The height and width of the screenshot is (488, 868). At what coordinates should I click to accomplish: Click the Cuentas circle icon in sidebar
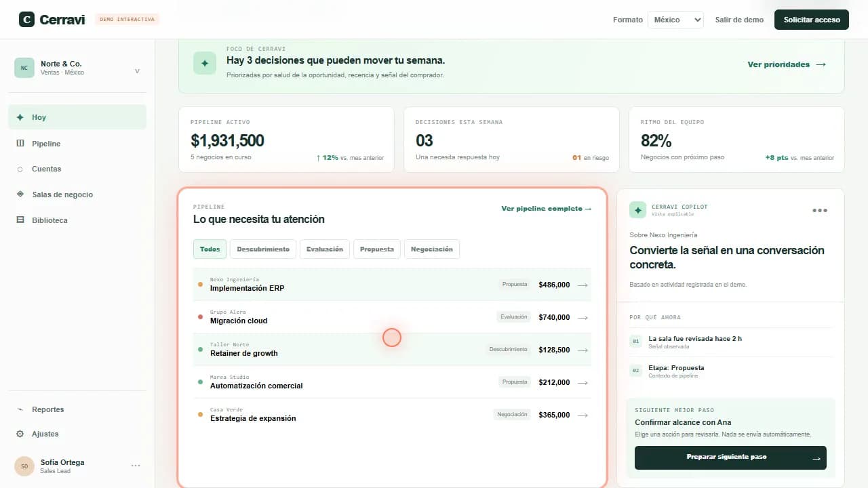click(20, 169)
